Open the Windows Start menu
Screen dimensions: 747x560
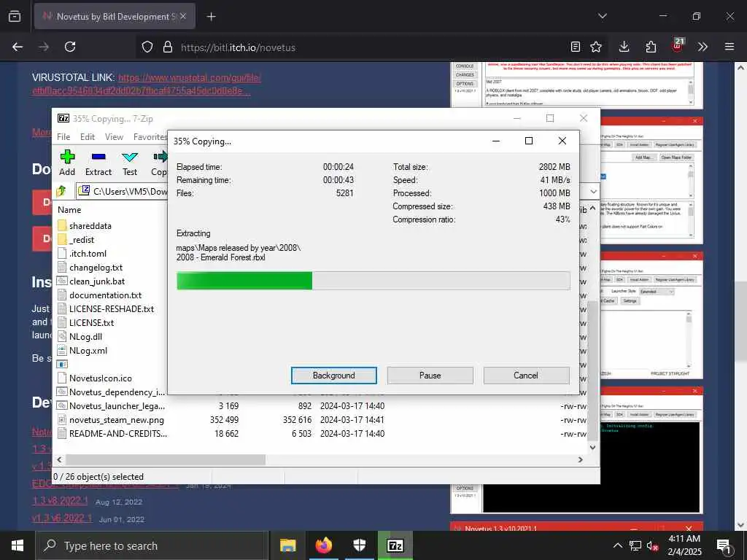(x=18, y=545)
